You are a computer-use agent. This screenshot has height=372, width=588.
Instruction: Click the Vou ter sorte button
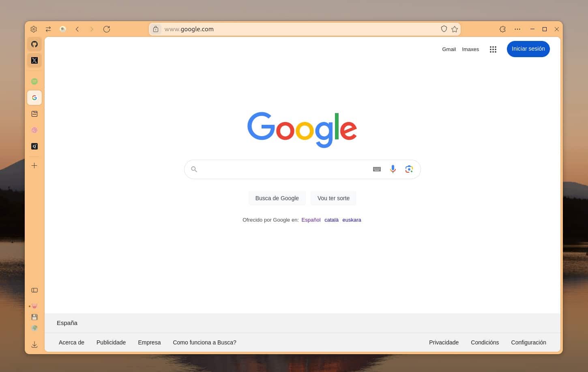pyautogui.click(x=333, y=198)
